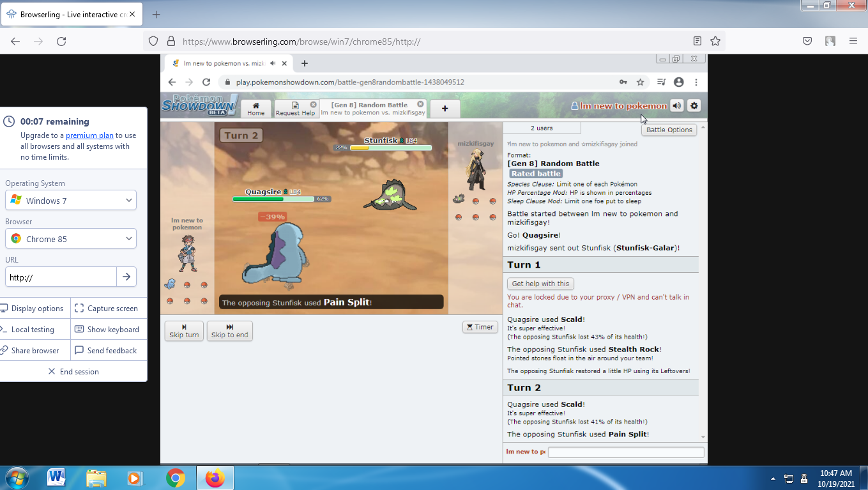Close the Browserling Firefox tab
This screenshot has width=868, height=490.
pos(133,14)
